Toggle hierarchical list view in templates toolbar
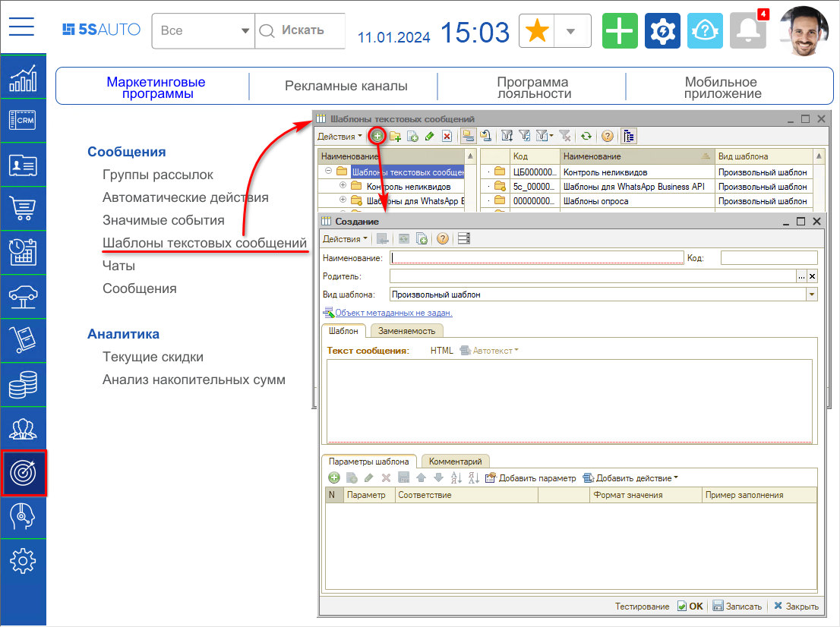Viewport: 840px width, 627px height. [x=468, y=136]
